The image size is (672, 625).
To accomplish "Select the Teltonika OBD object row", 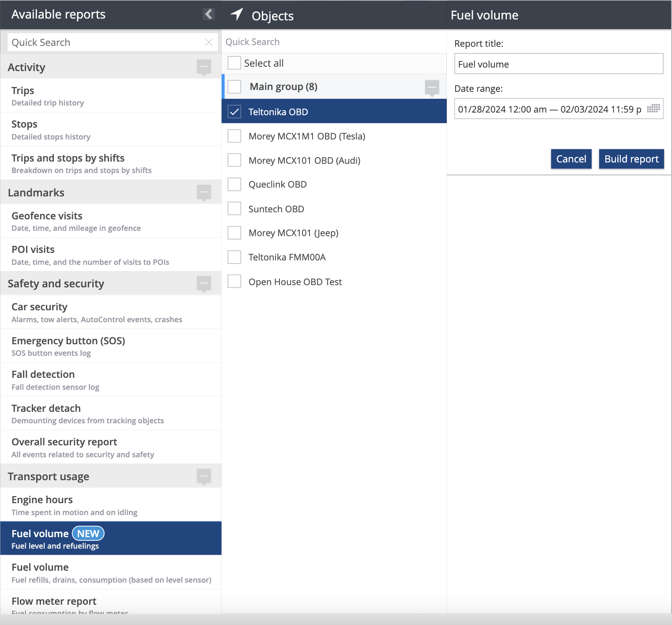I will click(334, 111).
